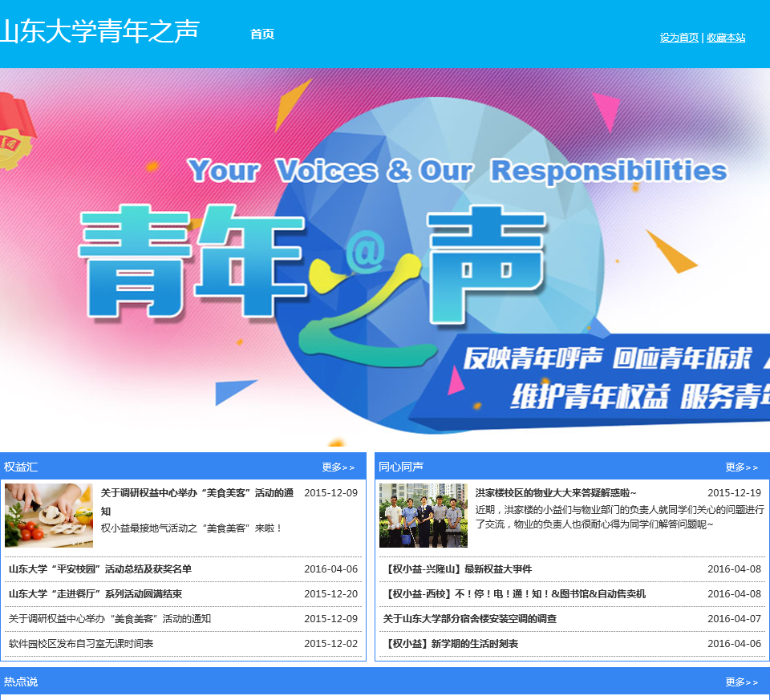Click the 山东大学青年之声 site title
Screen dimensions: 770x700
[99, 31]
